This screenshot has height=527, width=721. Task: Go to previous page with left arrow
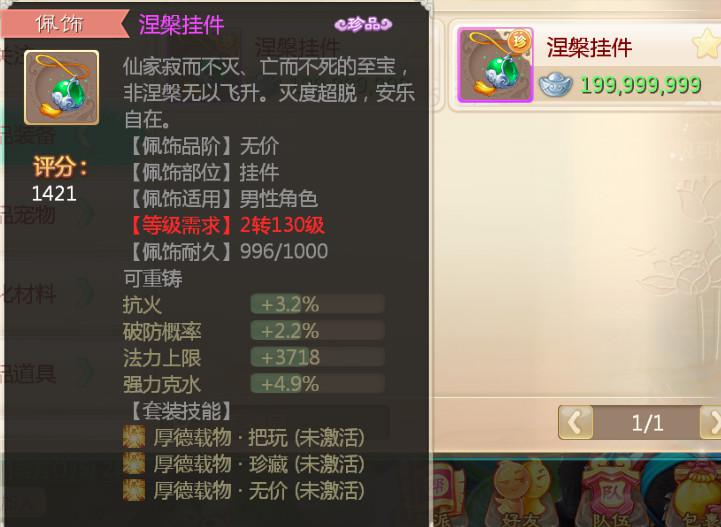575,422
